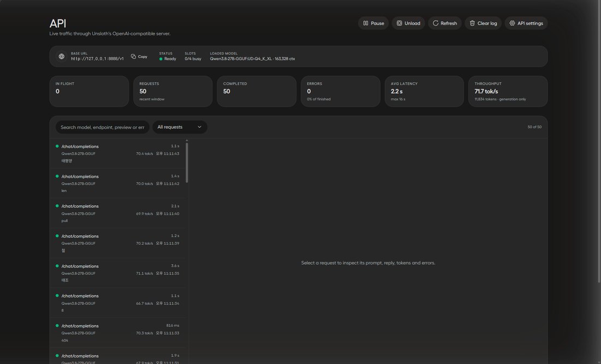The height and width of the screenshot is (364, 601).
Task: Unload the loaded model
Action: pyautogui.click(x=408, y=23)
